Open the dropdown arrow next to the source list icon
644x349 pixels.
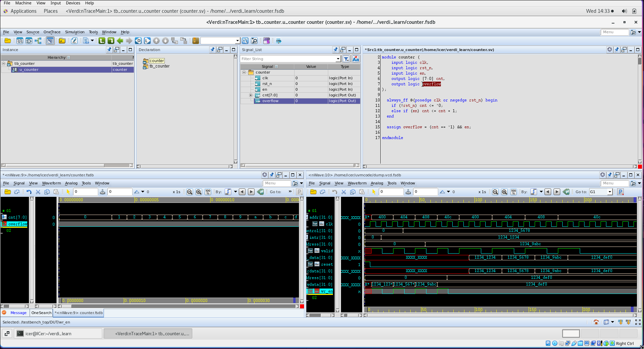[92, 41]
